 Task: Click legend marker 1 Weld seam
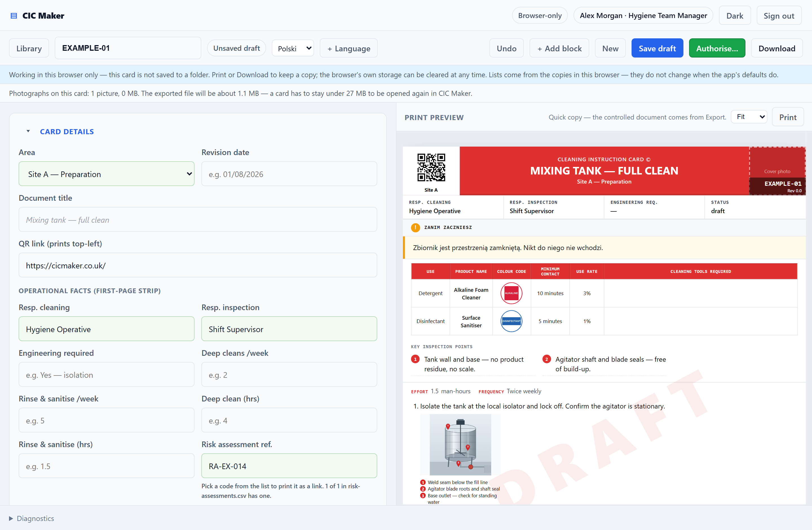423,482
